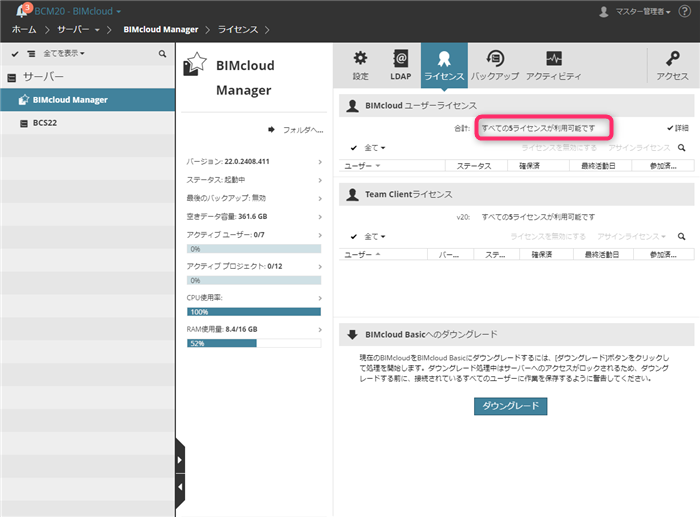
Task: Open the マスター管理者 user menu
Action: 643,12
